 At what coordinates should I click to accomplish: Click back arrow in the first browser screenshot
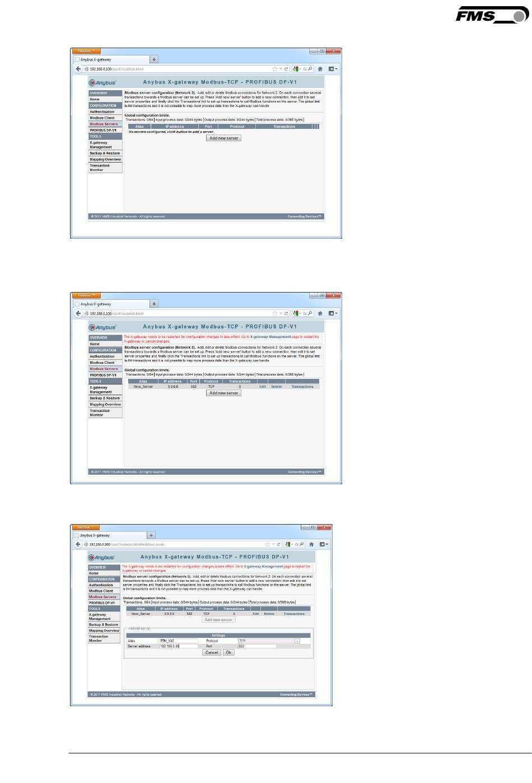click(78, 69)
